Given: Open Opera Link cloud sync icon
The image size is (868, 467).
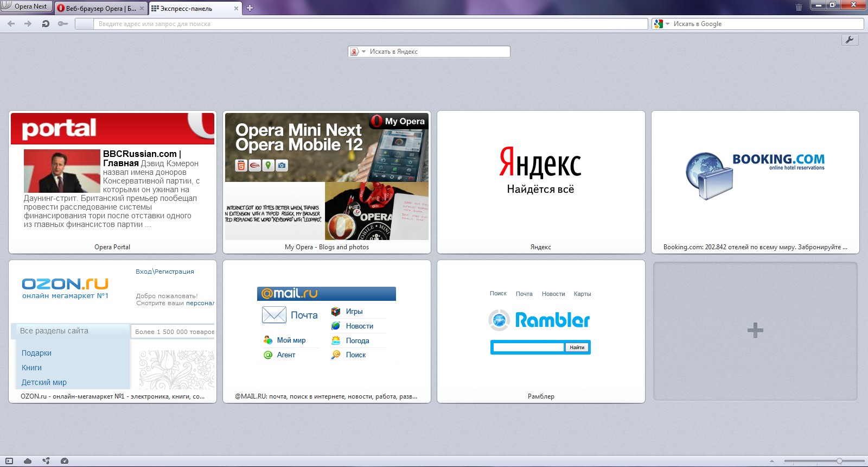Looking at the screenshot, I should coord(28,461).
